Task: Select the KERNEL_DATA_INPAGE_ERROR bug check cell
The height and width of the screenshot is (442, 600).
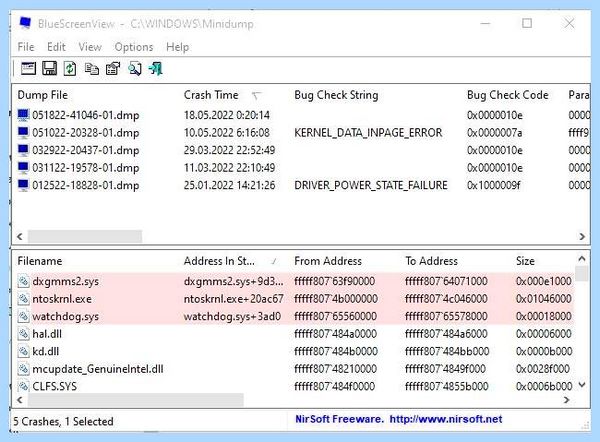Action: click(368, 133)
